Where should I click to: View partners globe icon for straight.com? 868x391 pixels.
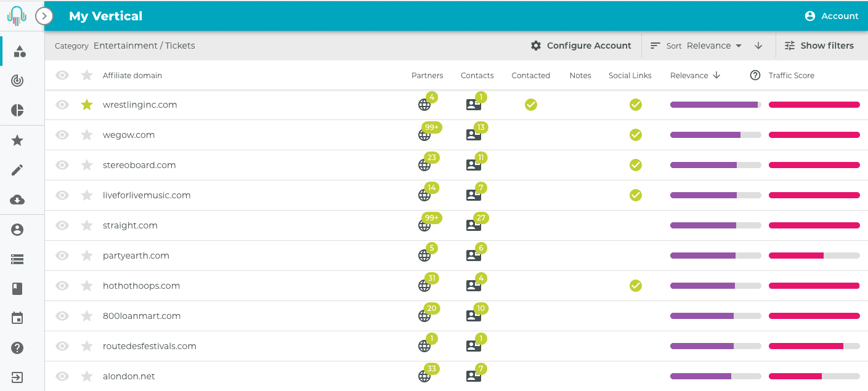424,225
